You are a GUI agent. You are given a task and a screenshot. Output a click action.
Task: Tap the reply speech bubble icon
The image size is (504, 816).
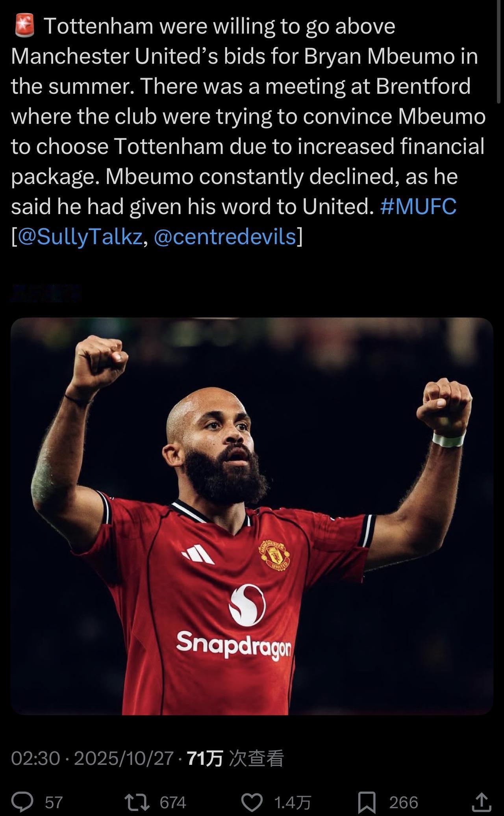point(22,802)
